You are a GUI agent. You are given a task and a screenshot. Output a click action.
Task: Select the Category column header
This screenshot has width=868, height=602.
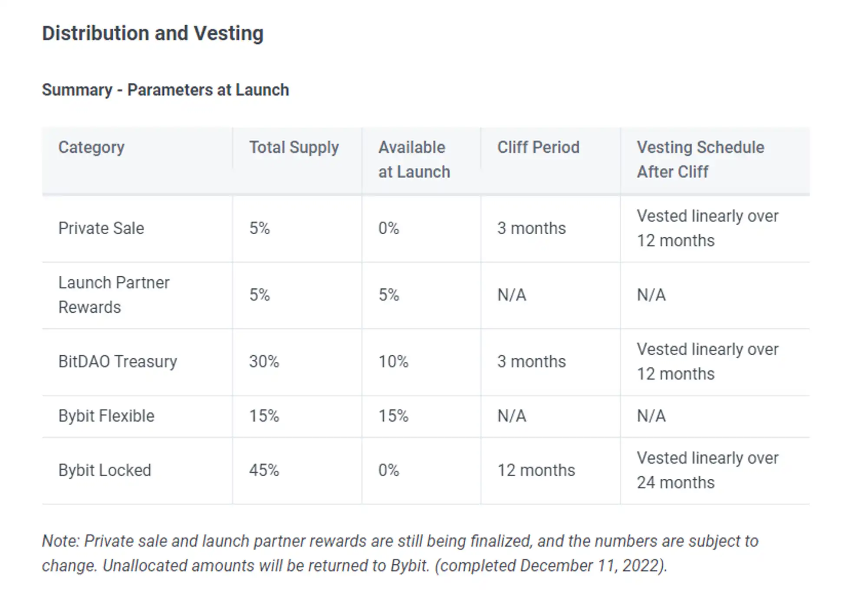(91, 147)
